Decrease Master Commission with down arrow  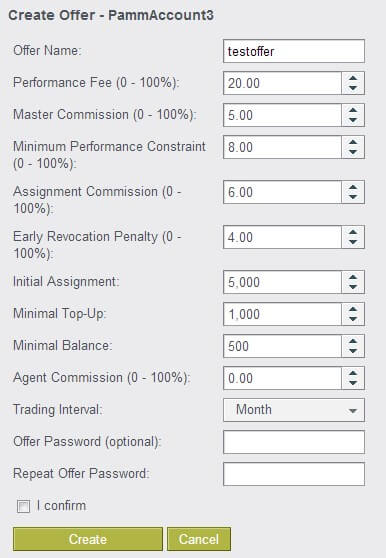tap(353, 120)
